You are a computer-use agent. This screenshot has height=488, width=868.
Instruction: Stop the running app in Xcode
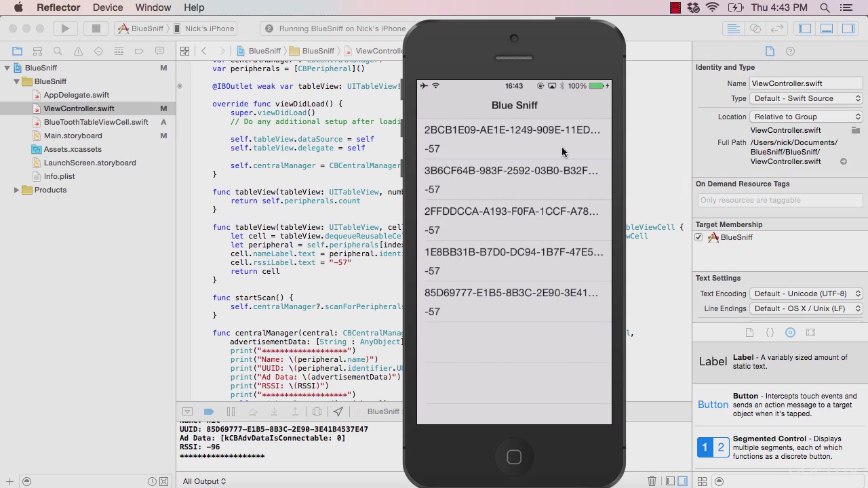pyautogui.click(x=96, y=28)
